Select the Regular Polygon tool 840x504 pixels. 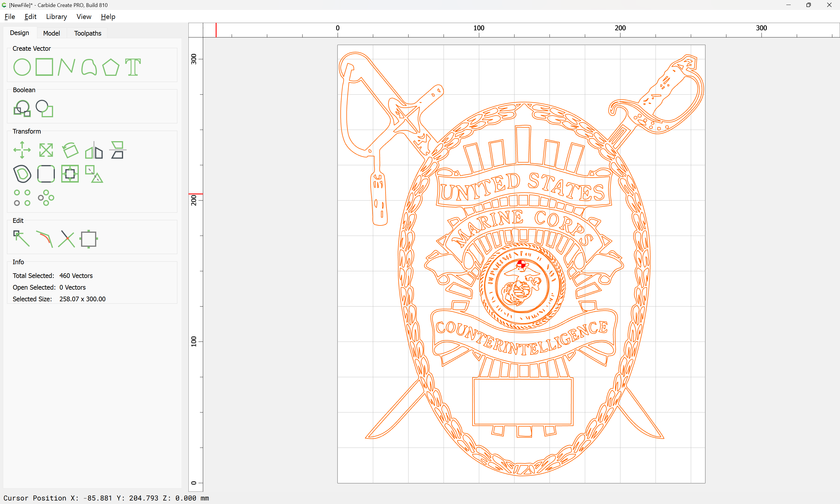pos(111,67)
